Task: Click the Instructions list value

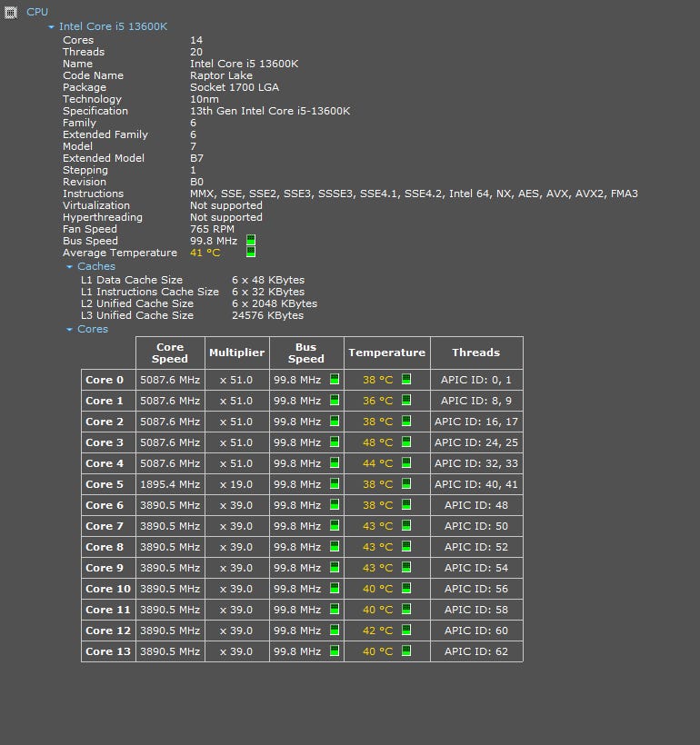Action: (415, 194)
